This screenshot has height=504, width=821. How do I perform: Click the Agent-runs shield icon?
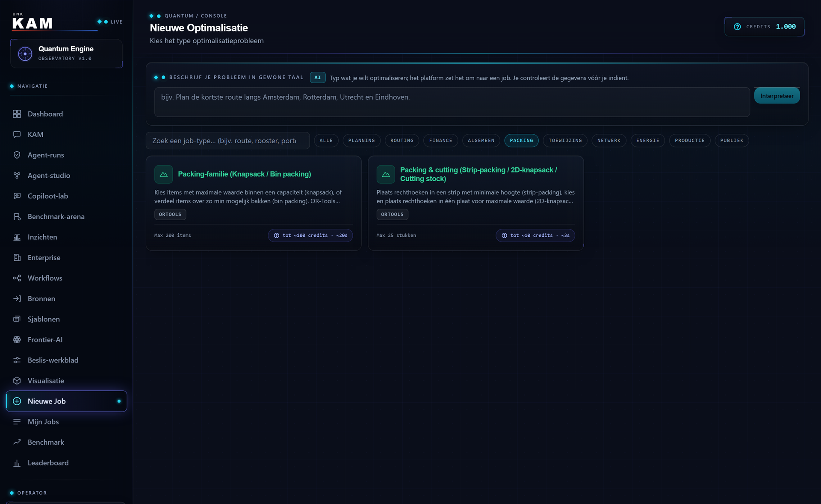[17, 155]
